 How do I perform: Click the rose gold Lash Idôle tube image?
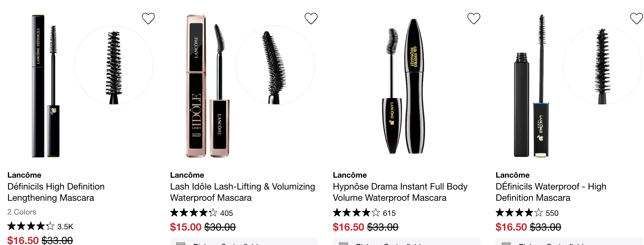(208, 86)
